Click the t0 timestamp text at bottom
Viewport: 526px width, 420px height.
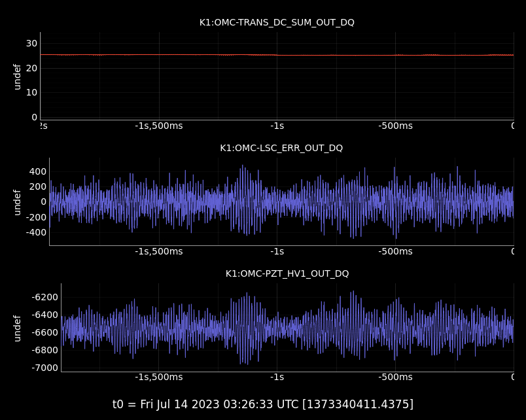[263, 404]
